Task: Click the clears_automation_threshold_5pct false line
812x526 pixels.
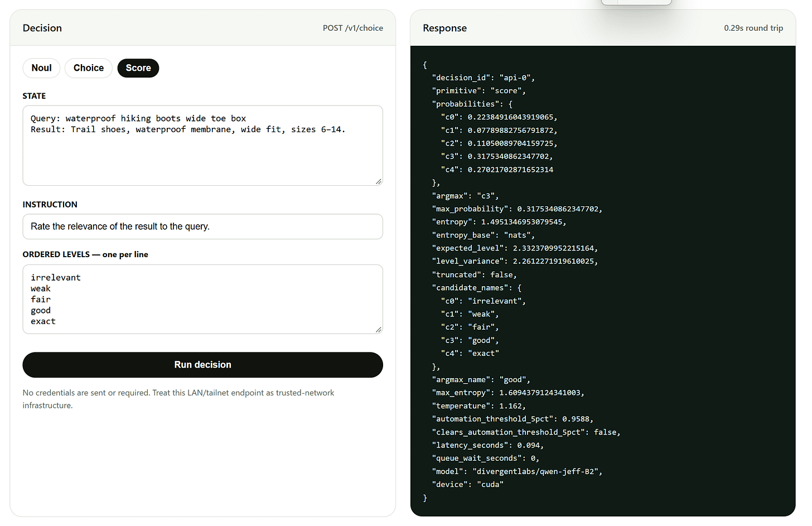Action: [526, 432]
